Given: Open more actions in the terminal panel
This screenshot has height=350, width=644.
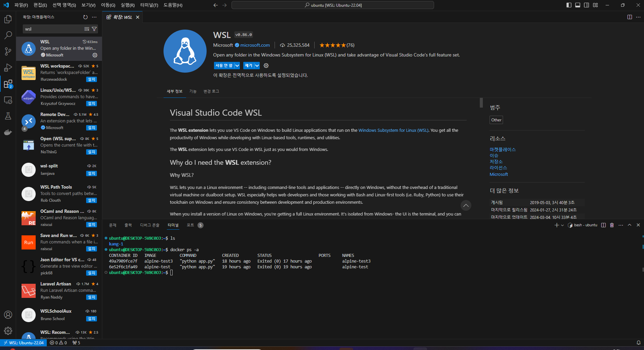Looking at the screenshot, I should click(x=621, y=225).
